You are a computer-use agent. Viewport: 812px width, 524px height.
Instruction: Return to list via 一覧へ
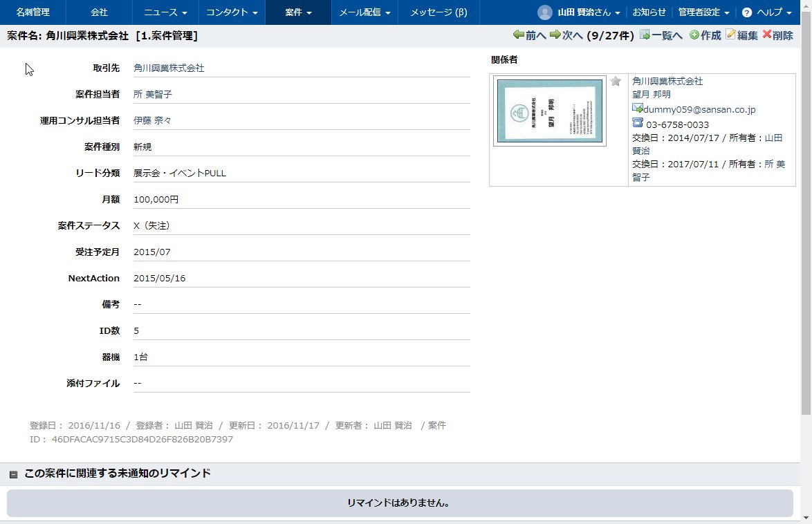661,35
